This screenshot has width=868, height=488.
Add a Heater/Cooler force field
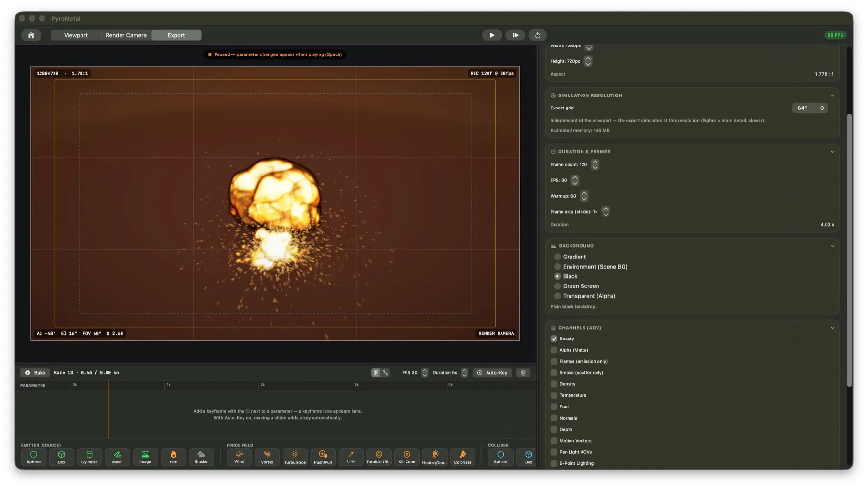click(435, 457)
